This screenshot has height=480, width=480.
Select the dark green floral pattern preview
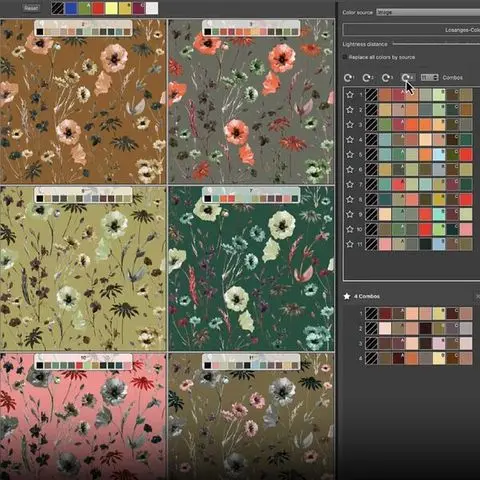251,269
